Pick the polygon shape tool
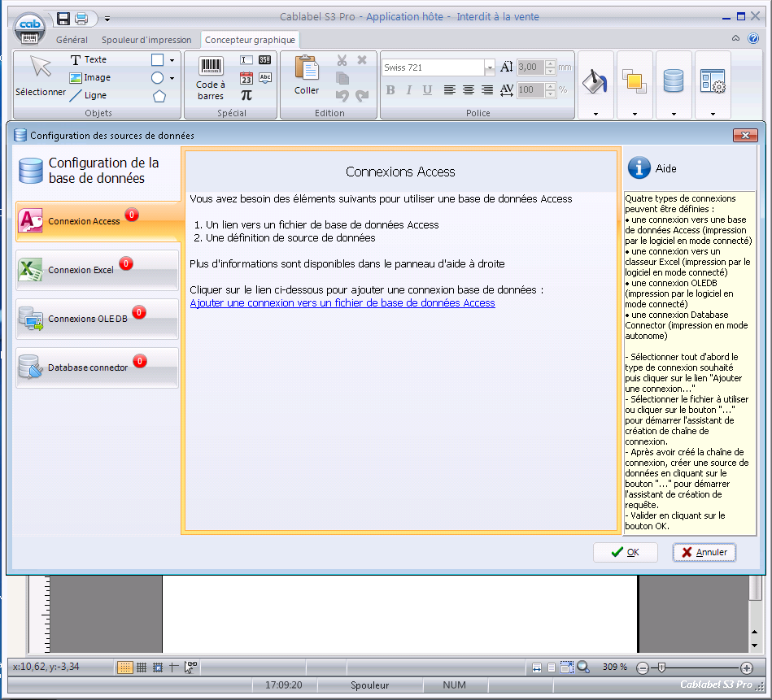 159,96
